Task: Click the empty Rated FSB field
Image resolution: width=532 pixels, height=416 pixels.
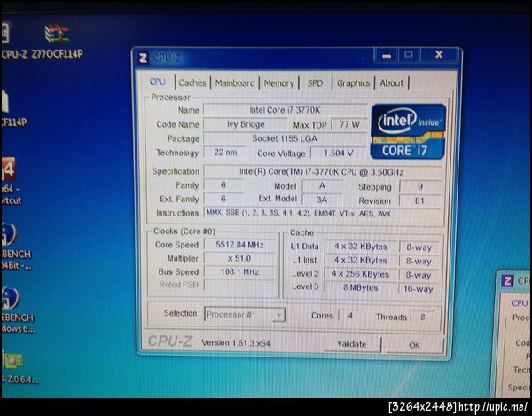Action: pos(240,285)
